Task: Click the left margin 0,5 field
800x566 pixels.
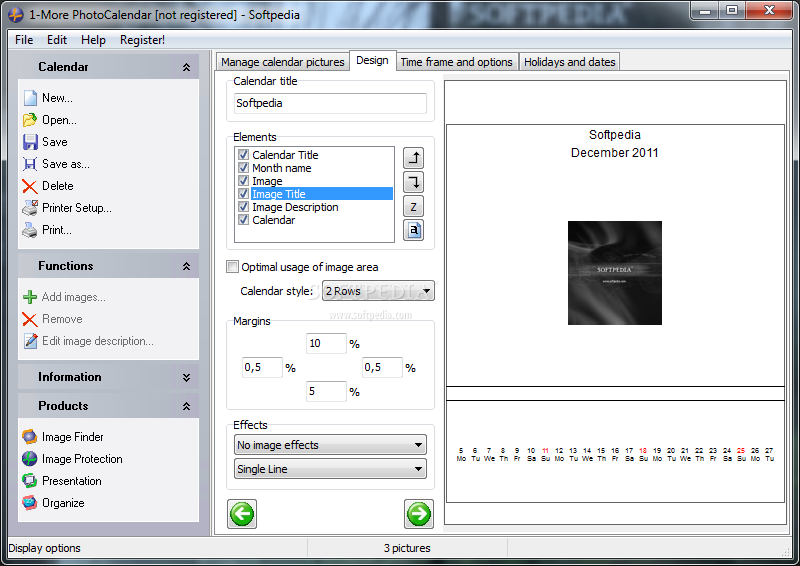Action: pyautogui.click(x=262, y=367)
